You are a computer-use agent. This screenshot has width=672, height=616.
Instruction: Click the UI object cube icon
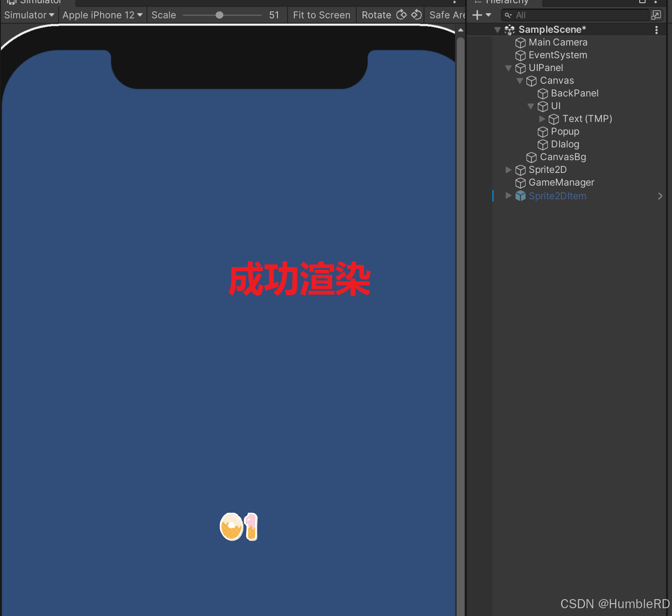point(543,106)
